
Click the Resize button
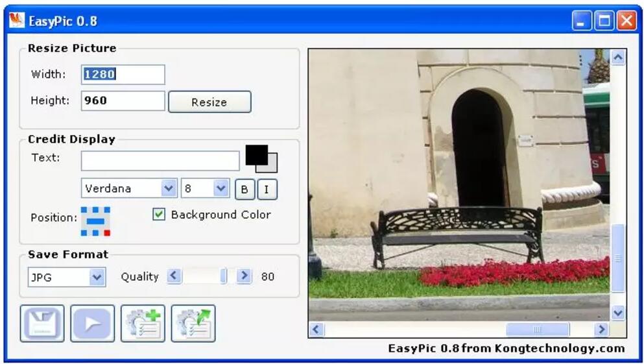tap(209, 102)
